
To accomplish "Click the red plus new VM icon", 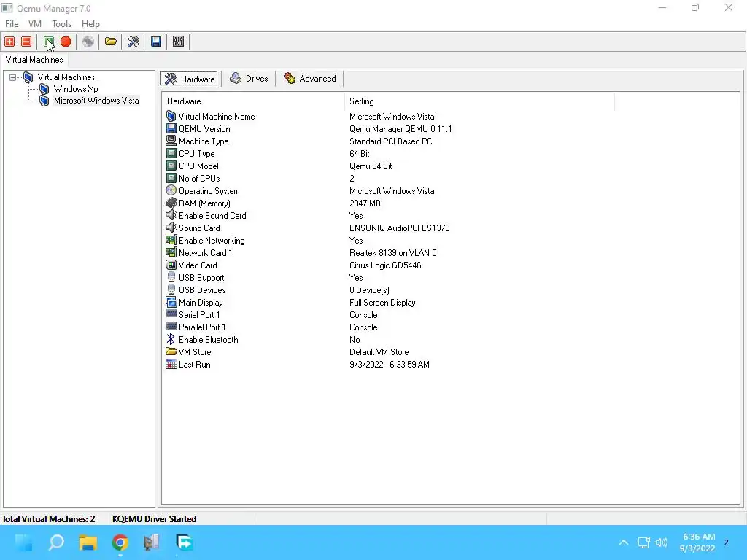I will [x=9, y=42].
